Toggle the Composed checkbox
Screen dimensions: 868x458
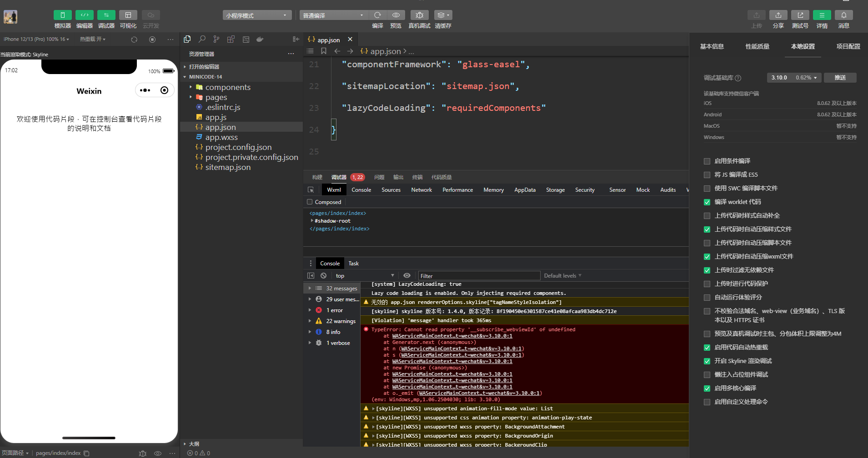click(310, 202)
